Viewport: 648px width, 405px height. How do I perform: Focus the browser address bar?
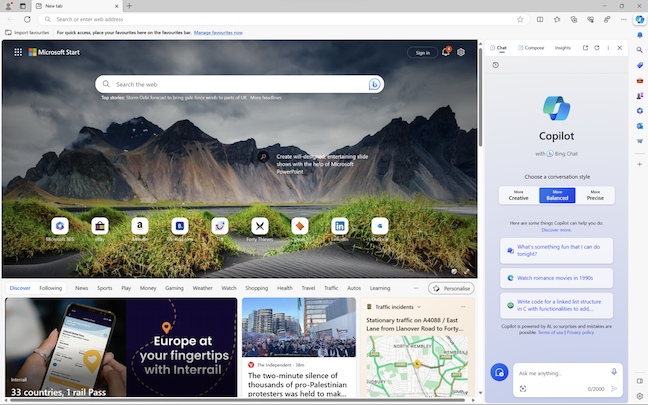[284, 19]
